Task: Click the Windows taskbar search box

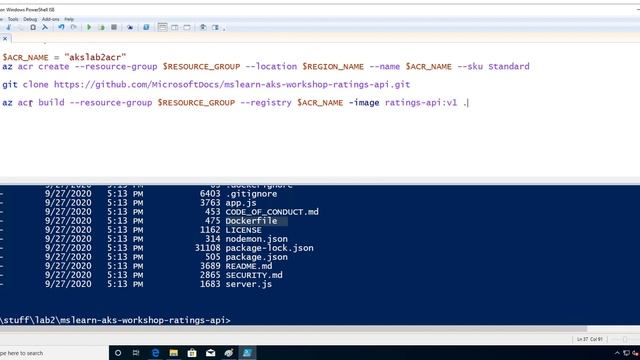Action: pyautogui.click(x=53, y=353)
